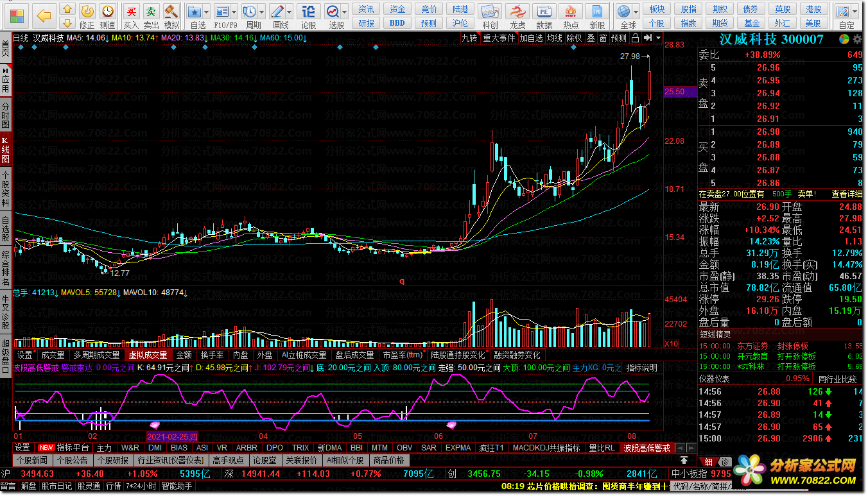Viewport: 868px width, 496px height.
Task: Select the MTM indicator tab
Action: [379, 447]
